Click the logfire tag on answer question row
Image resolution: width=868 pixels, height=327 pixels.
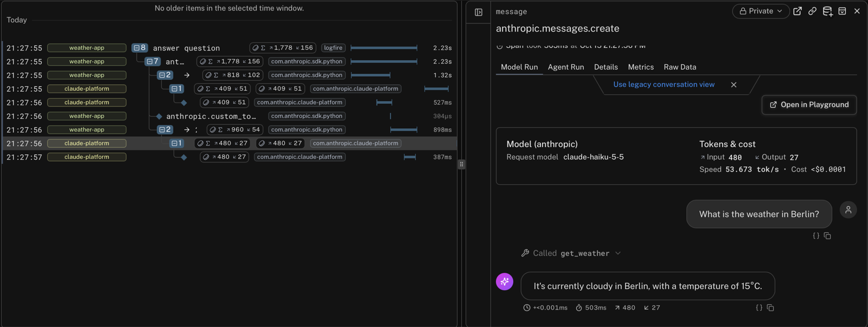coord(333,48)
